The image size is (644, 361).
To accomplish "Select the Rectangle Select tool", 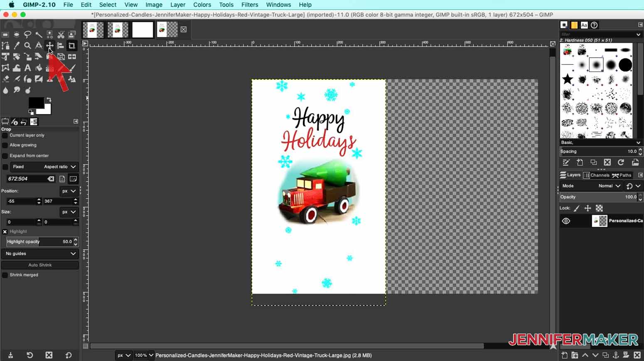I will tap(5, 35).
